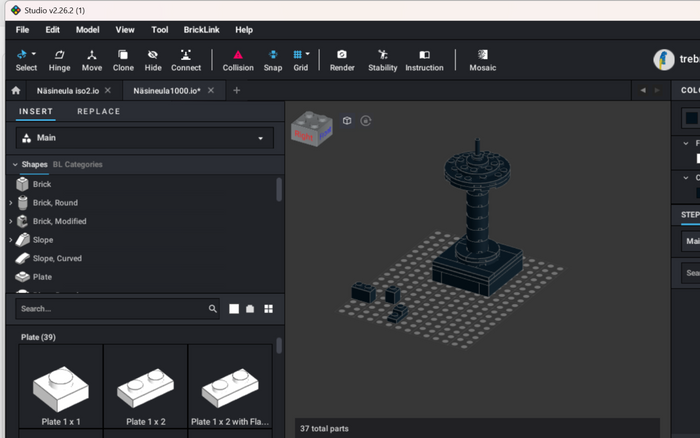Viewport: 700px width, 438px height.
Task: Click the Hide tool
Action: (153, 60)
